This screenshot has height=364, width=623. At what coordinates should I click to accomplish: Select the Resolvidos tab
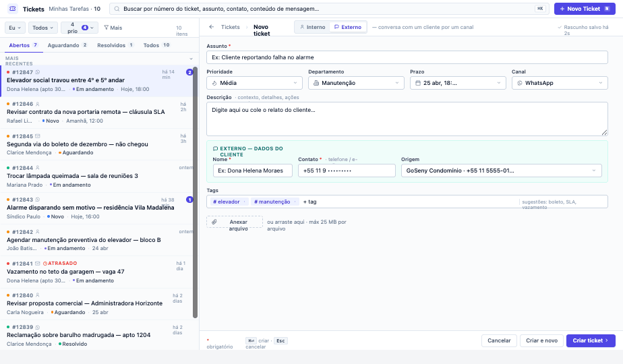pos(115,45)
